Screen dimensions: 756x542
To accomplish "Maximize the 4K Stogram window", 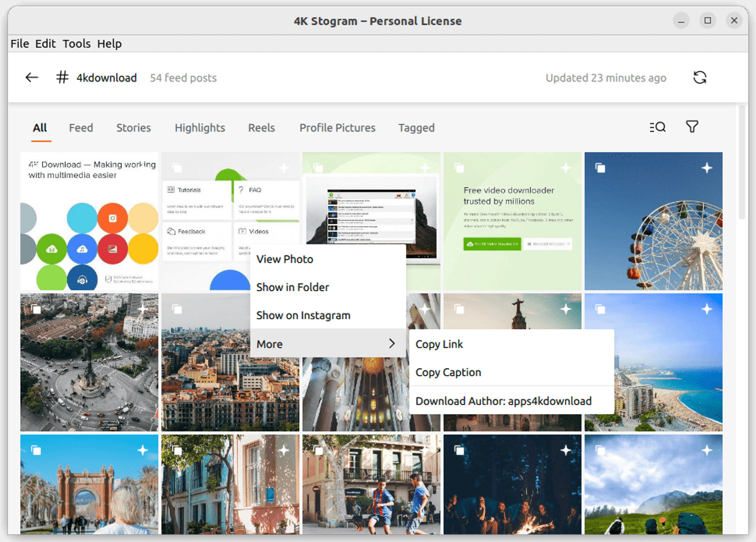I will click(x=707, y=21).
